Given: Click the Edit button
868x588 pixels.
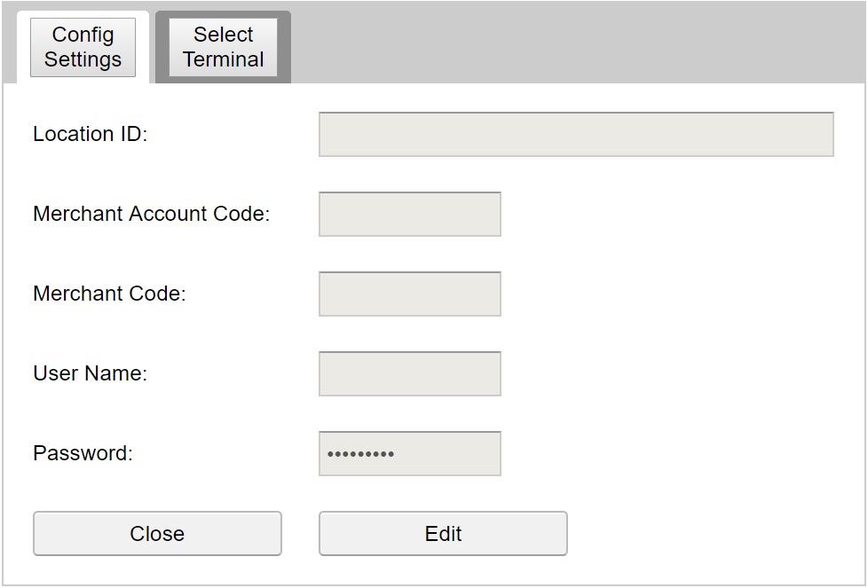Looking at the screenshot, I should pyautogui.click(x=442, y=534).
